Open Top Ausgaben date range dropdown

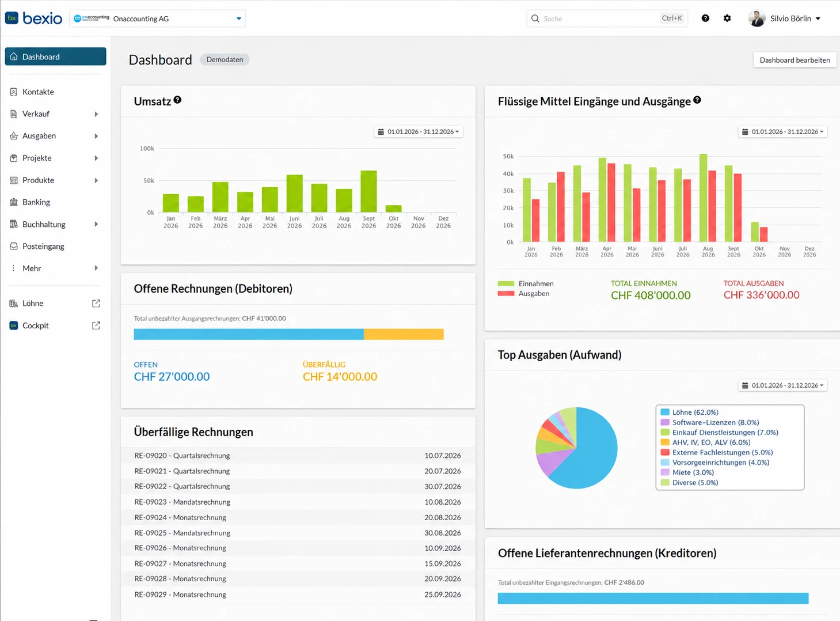pyautogui.click(x=782, y=385)
